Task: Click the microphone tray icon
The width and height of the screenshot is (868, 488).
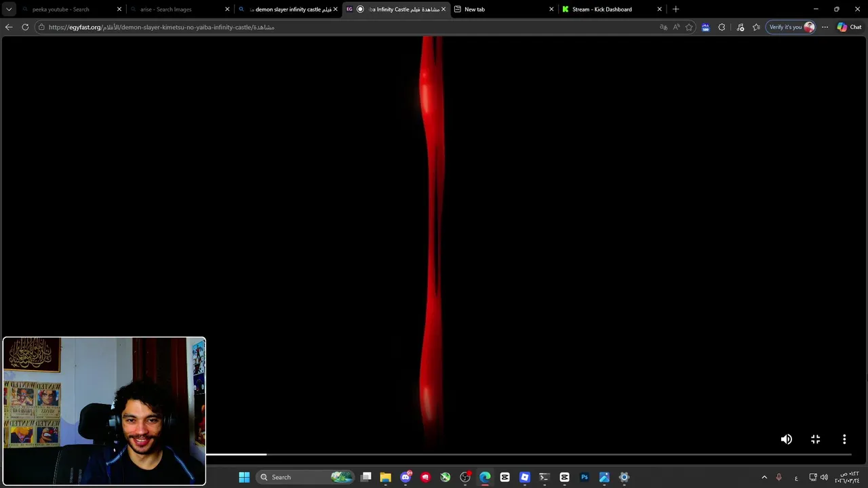Action: pos(778,477)
